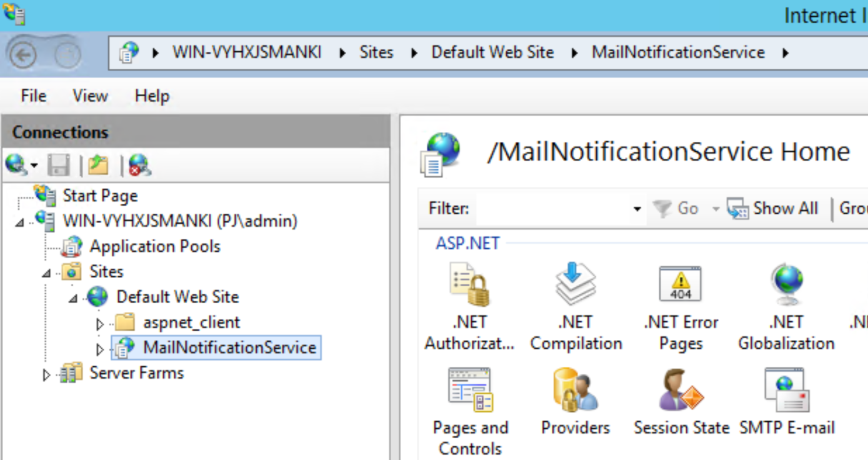Image resolution: width=868 pixels, height=460 pixels.
Task: Click the address bar globe icon
Action: 129,52
